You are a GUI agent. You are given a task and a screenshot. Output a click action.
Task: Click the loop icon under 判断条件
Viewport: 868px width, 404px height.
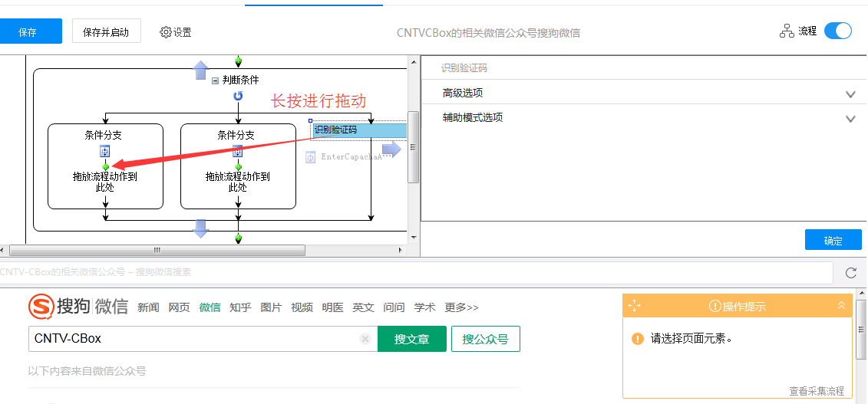point(238,97)
